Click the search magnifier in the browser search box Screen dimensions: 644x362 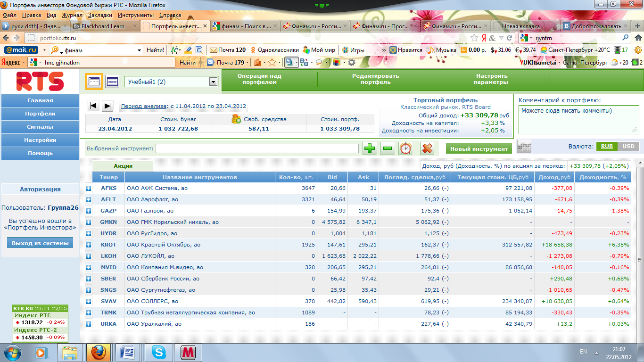pyautogui.click(x=626, y=38)
